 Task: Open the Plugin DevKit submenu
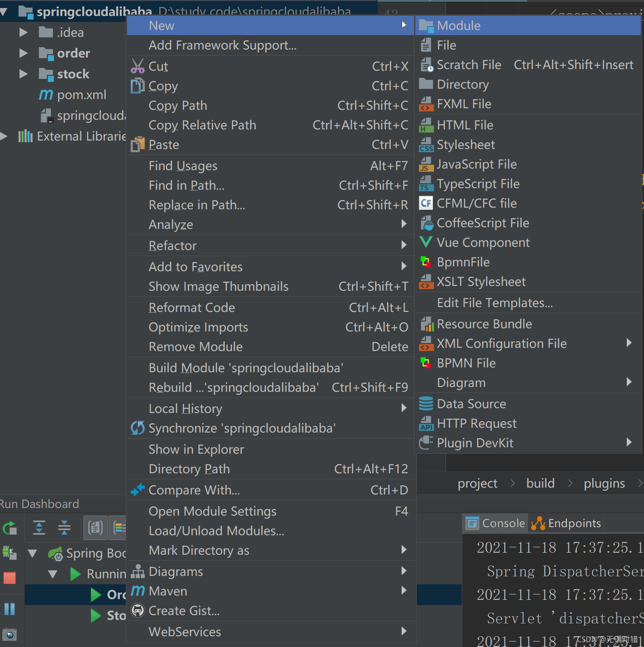point(528,443)
